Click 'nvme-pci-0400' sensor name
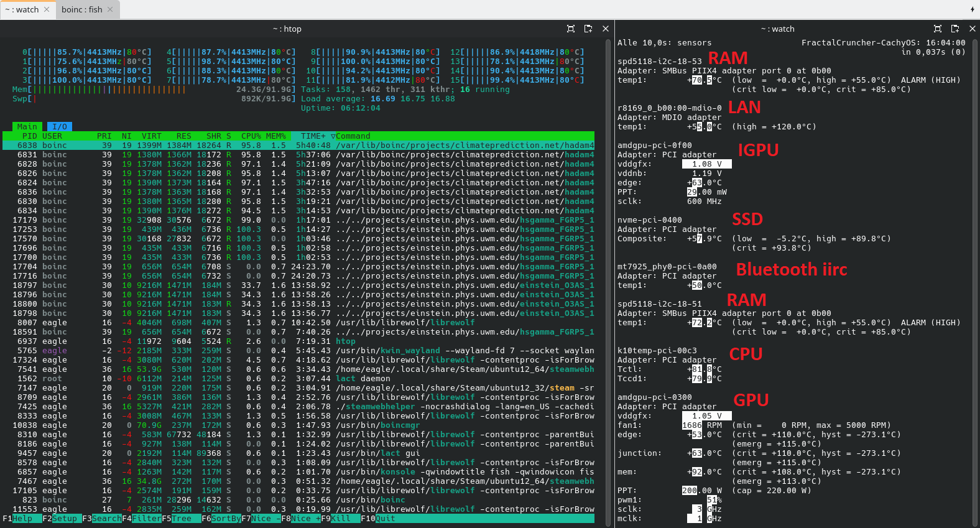 coord(650,220)
